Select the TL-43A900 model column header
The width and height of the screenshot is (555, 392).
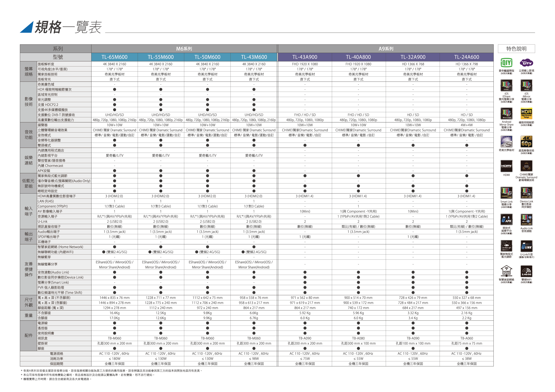pos(305,57)
